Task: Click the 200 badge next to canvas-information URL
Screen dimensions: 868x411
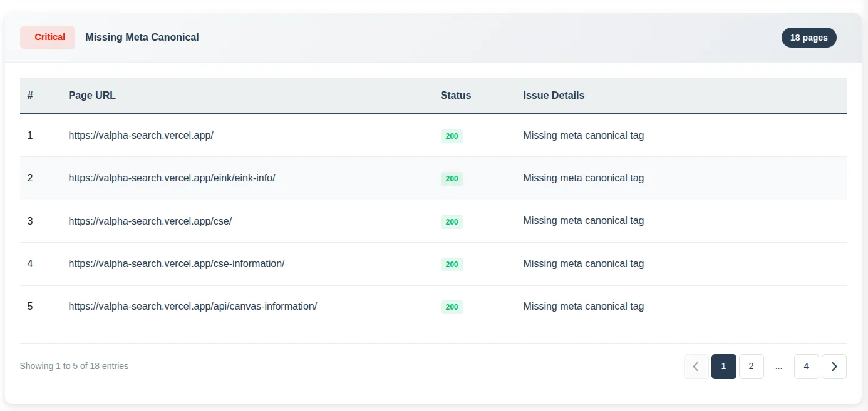Action: [452, 307]
